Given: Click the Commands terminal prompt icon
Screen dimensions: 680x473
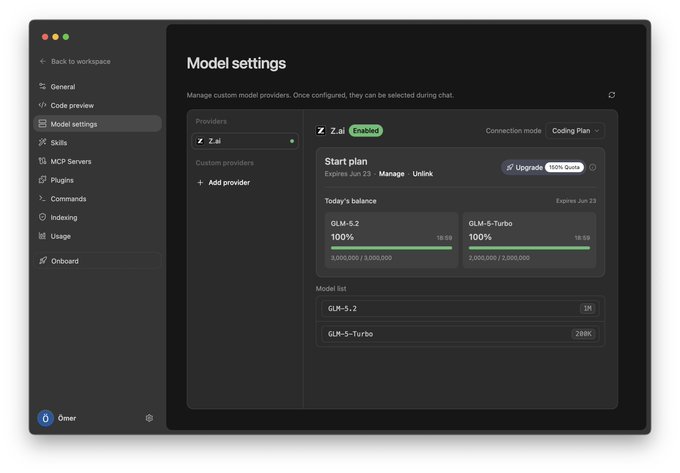Looking at the screenshot, I should point(42,198).
